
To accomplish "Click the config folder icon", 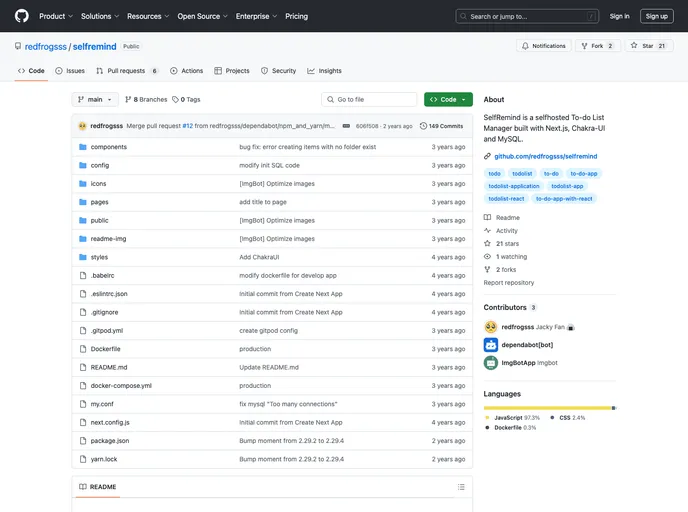I will pos(82,165).
